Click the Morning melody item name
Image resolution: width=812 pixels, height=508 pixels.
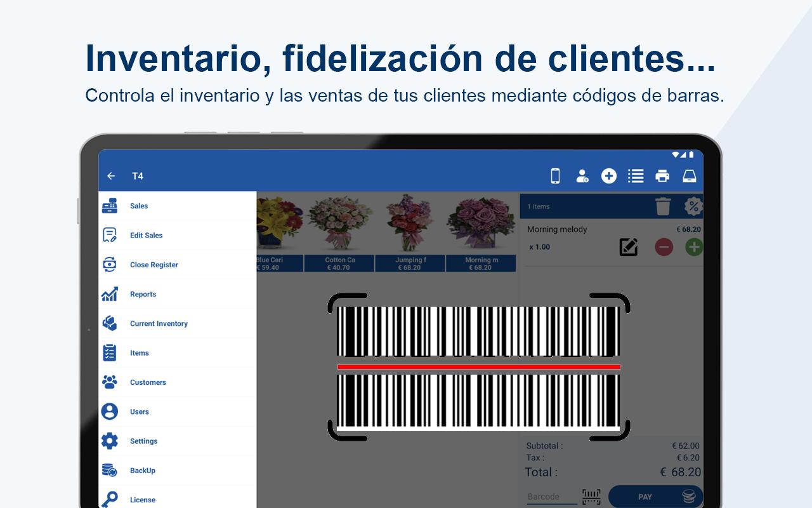pos(557,229)
